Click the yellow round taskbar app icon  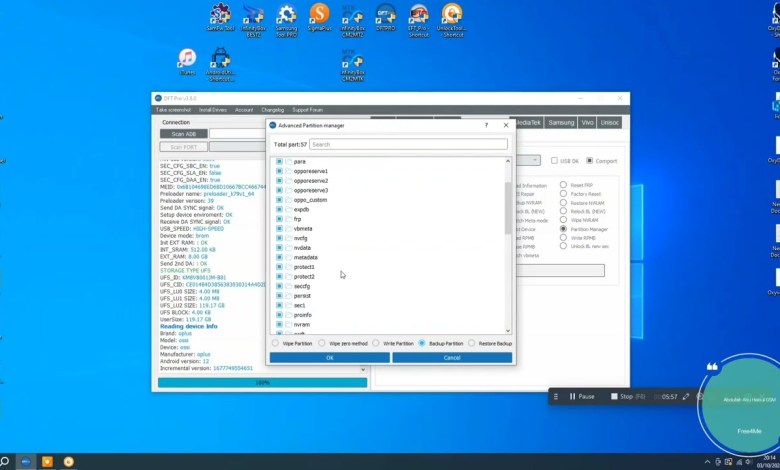pos(69,462)
